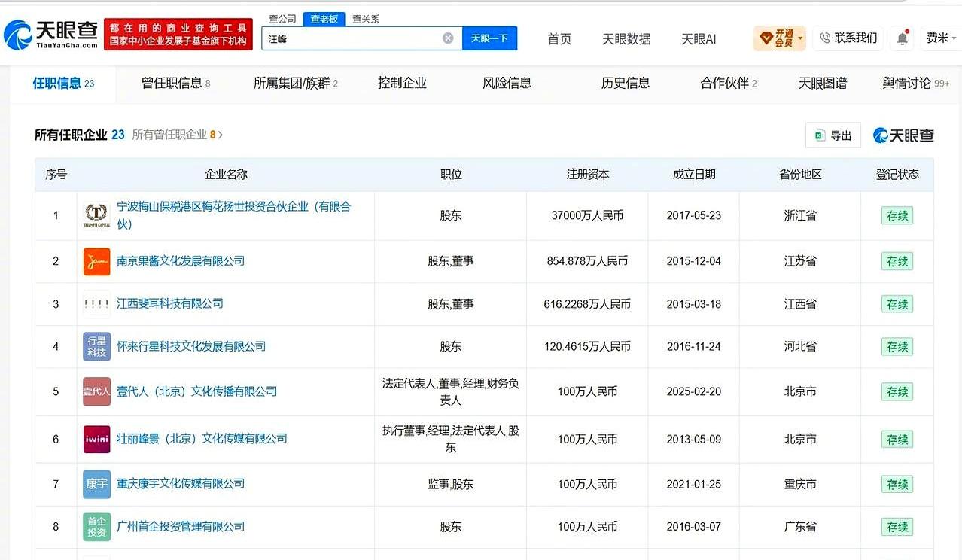
Task: Switch to 历史信息 tab
Action: pos(626,84)
